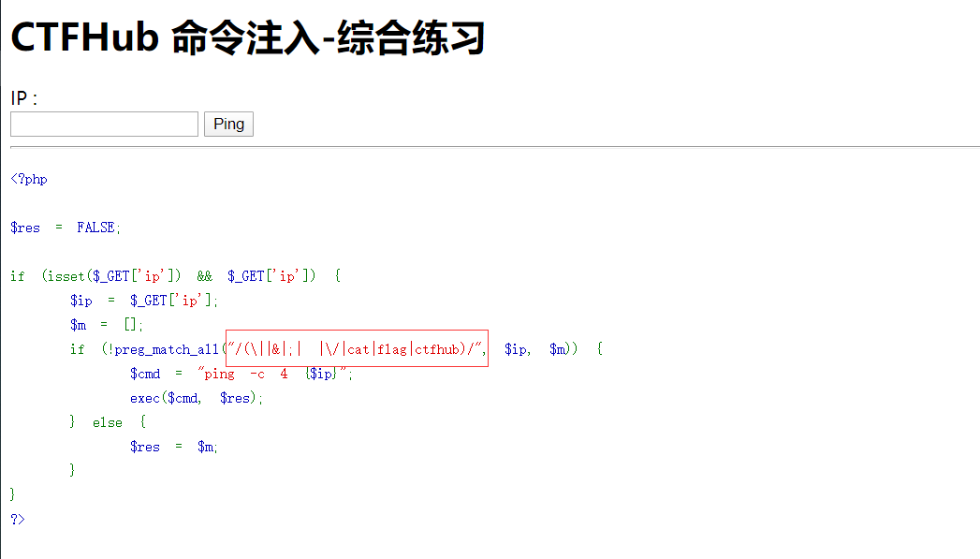The image size is (980, 559).
Task: Click the '$res = $m;' line
Action: click(x=174, y=447)
